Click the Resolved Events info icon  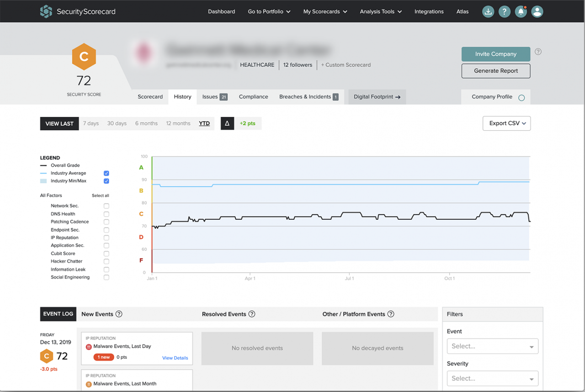point(252,314)
